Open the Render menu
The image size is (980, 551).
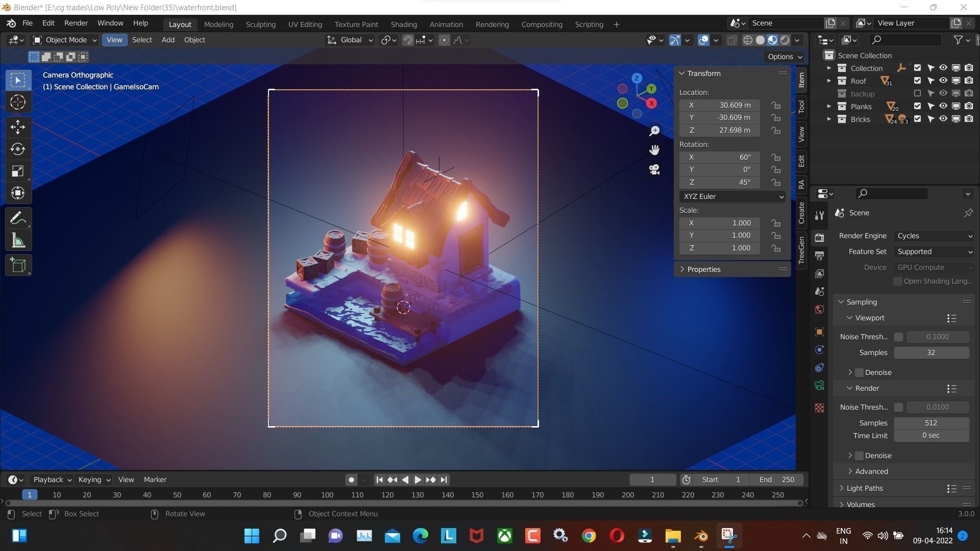(76, 23)
